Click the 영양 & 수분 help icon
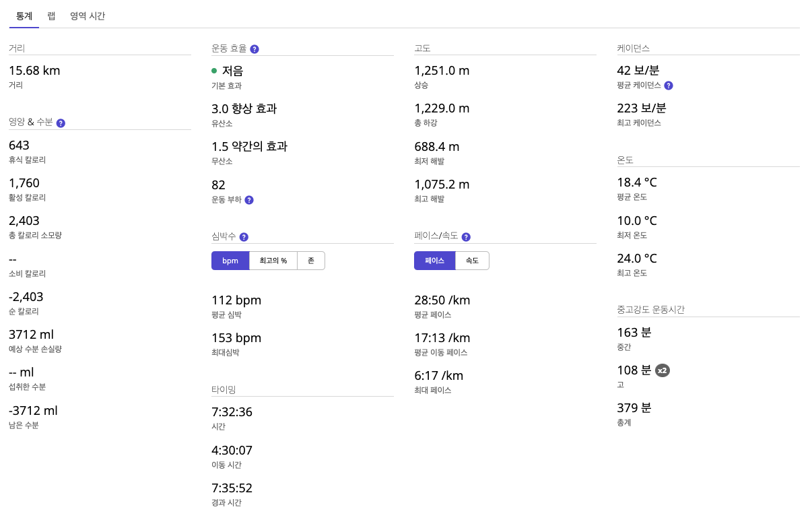This screenshot has width=812, height=528. click(x=61, y=123)
